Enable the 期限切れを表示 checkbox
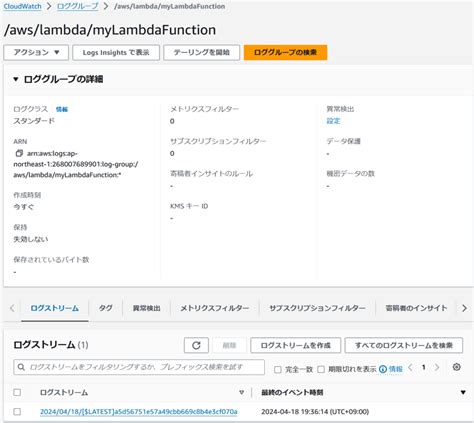This screenshot has width=474, height=423. click(321, 369)
